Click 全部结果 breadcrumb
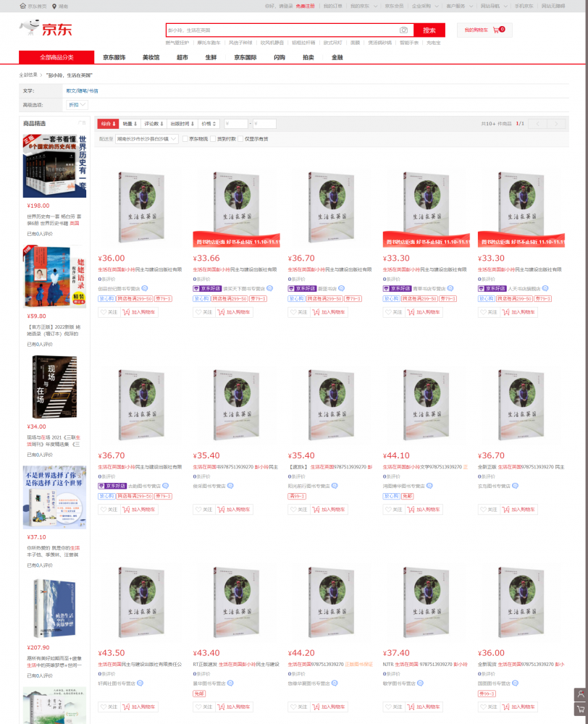588x724 pixels. [28, 75]
